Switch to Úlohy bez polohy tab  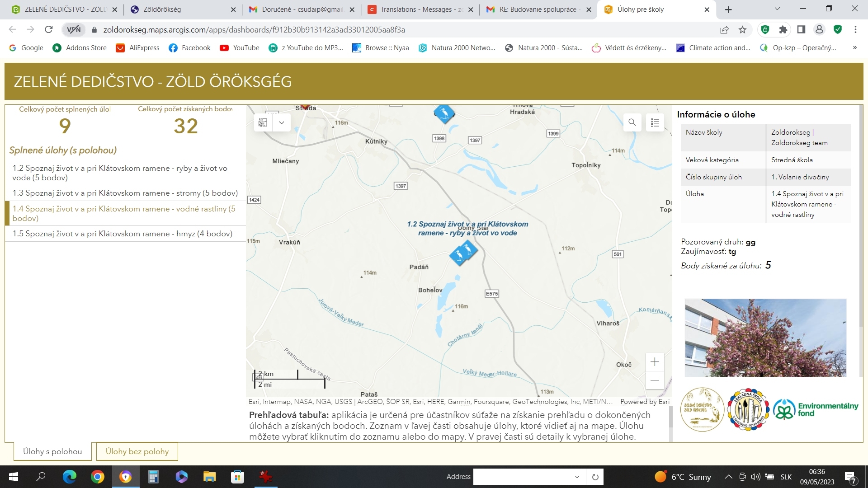(x=137, y=451)
